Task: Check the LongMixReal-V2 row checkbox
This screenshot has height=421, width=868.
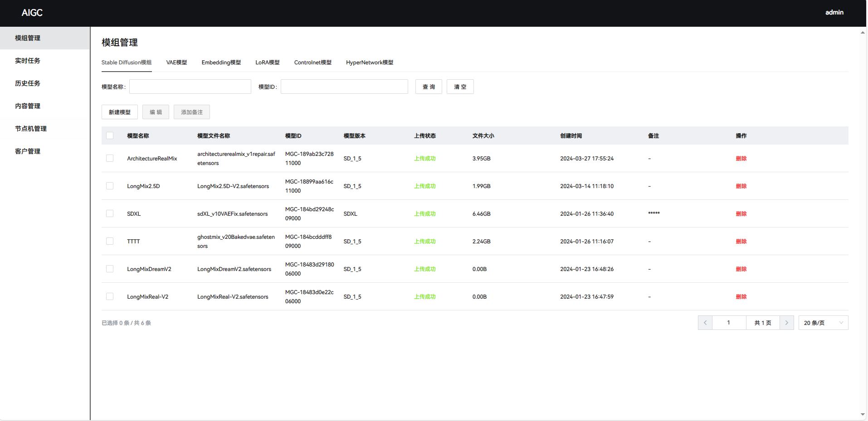Action: 110,296
